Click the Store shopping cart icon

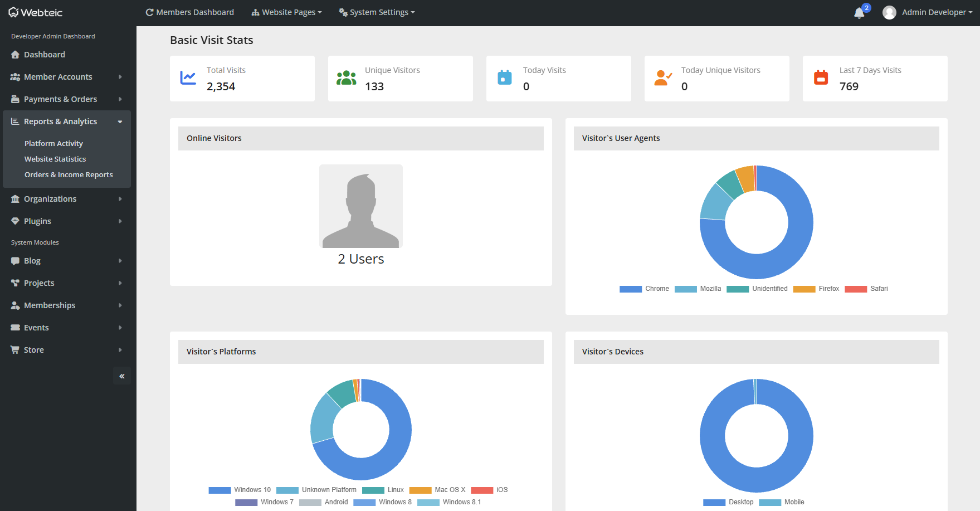15,350
